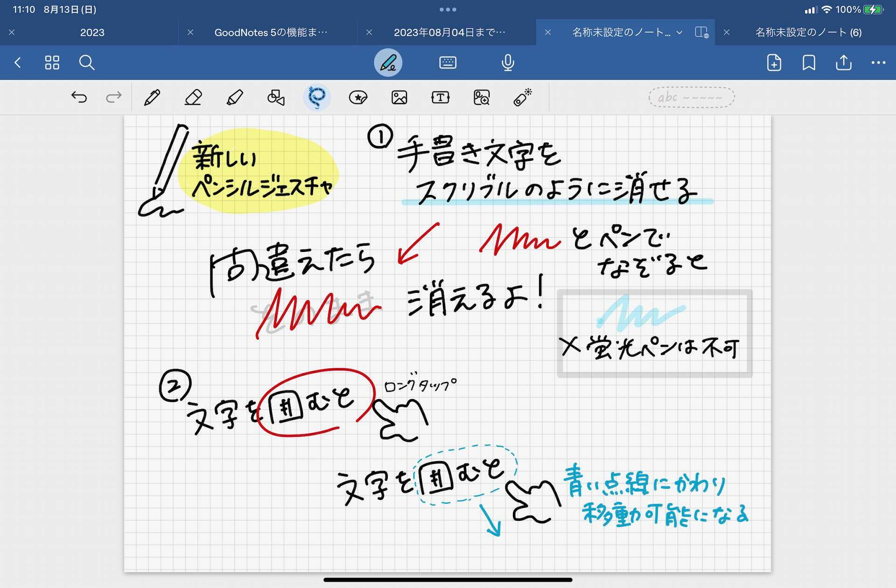Open the stickers element tool
Viewport: 896px width, 588px height.
tap(358, 97)
